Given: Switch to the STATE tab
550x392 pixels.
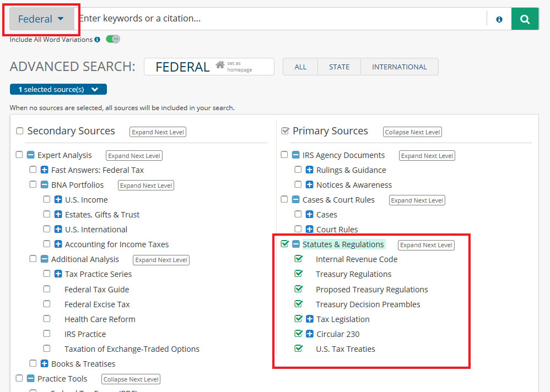Looking at the screenshot, I should pos(339,67).
